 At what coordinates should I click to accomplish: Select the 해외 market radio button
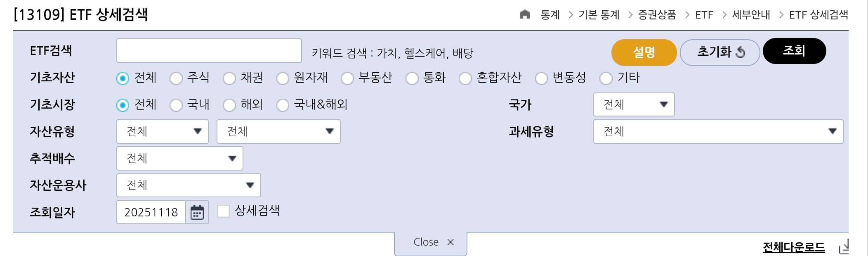(x=229, y=105)
